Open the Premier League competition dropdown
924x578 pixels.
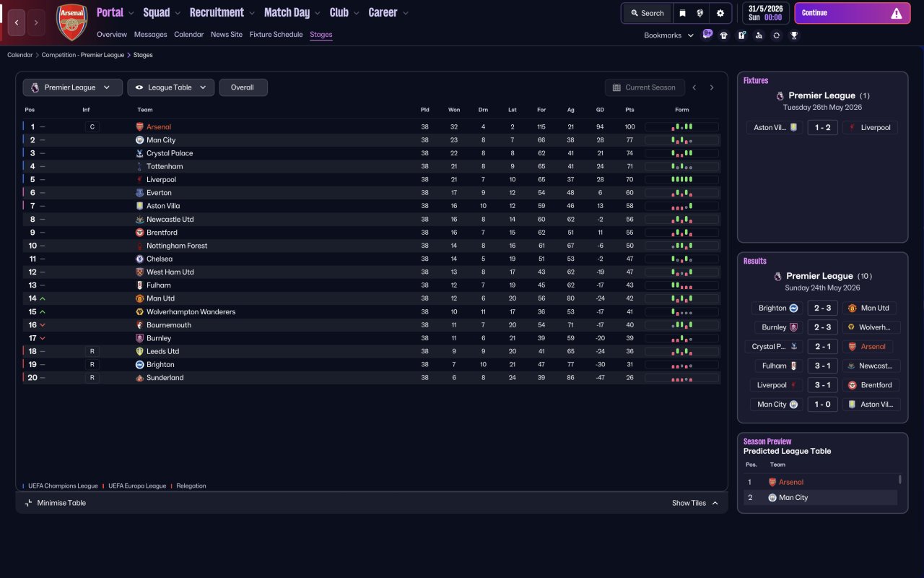[72, 87]
